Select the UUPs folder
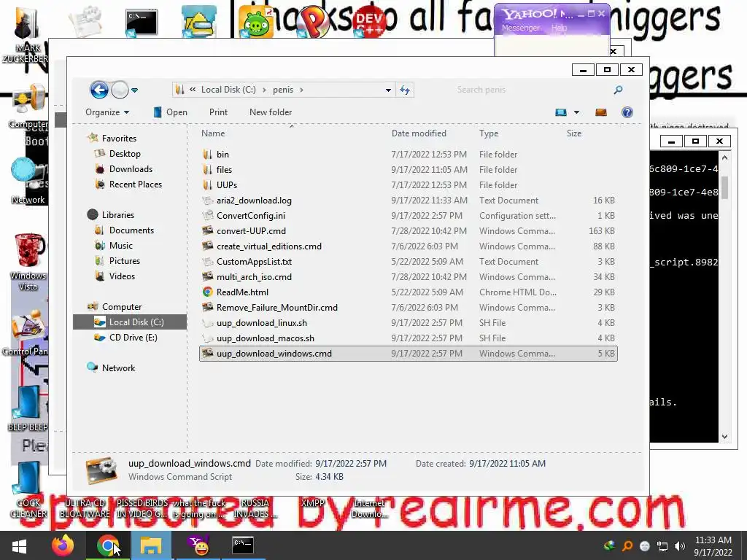The image size is (747, 560). pyautogui.click(x=409, y=184)
